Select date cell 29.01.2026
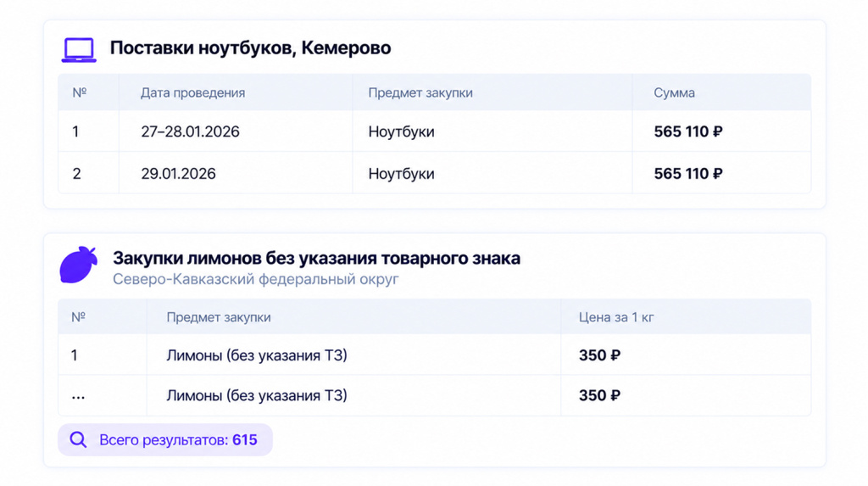 coord(178,174)
